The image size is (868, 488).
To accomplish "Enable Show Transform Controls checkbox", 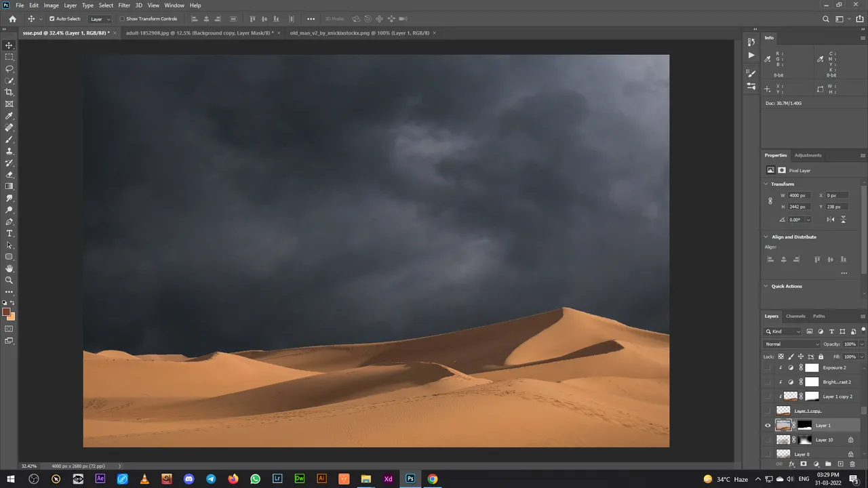I will (x=122, y=19).
